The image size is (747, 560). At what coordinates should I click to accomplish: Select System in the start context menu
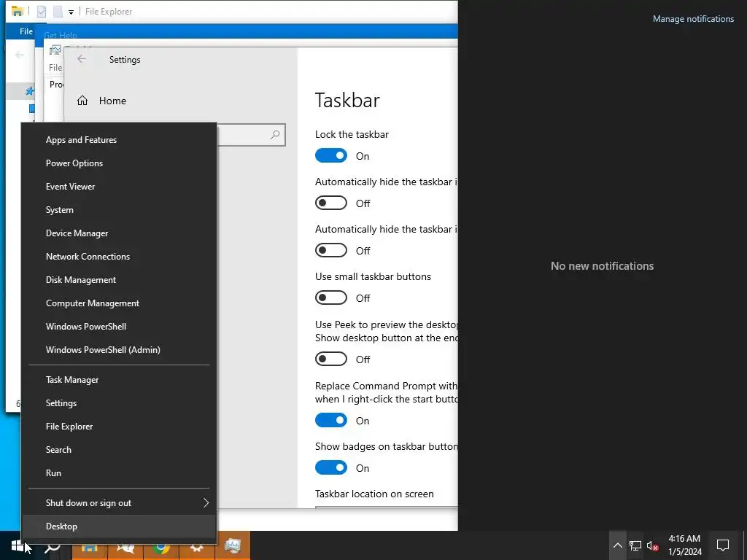pyautogui.click(x=119, y=210)
